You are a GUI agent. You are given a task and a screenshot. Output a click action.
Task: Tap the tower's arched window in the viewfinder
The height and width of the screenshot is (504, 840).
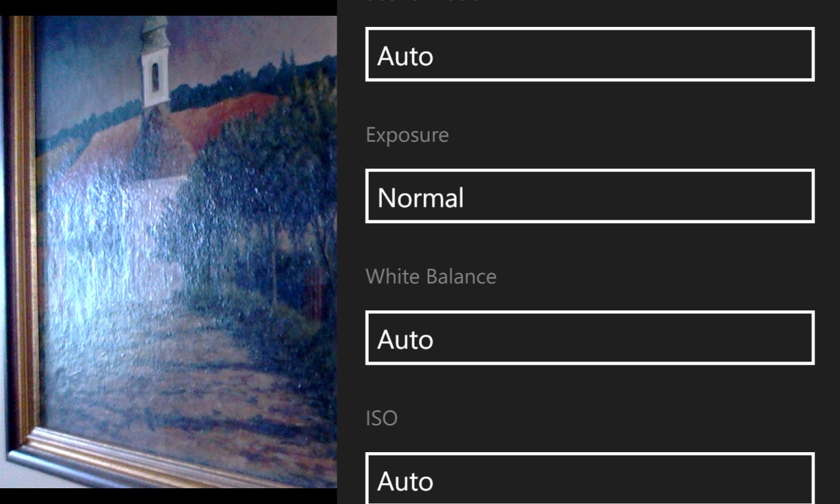(156, 76)
